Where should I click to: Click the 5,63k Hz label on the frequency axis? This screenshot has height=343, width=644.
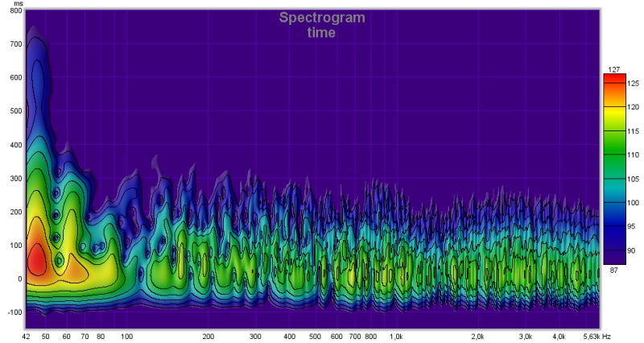click(x=597, y=337)
